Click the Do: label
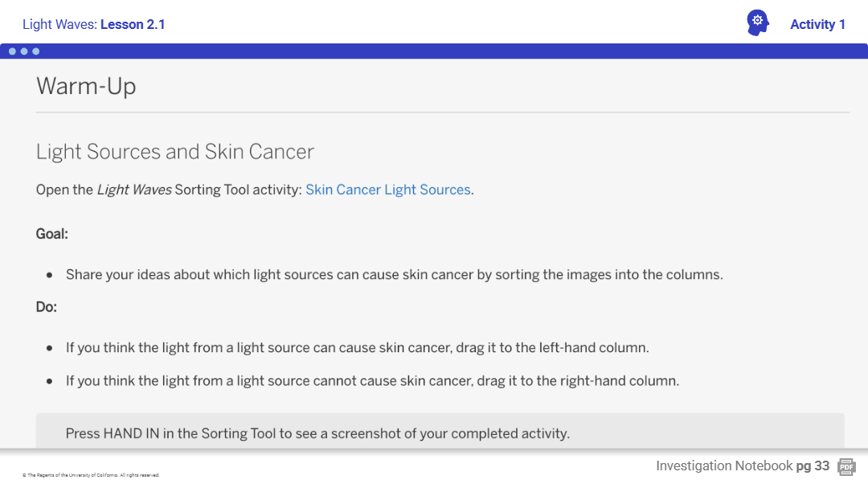 pyautogui.click(x=47, y=307)
